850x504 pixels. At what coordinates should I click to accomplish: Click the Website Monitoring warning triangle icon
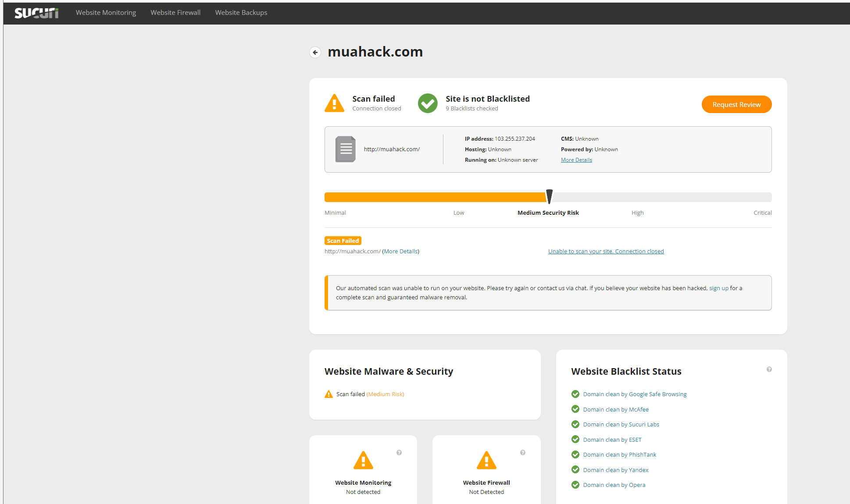tap(363, 460)
